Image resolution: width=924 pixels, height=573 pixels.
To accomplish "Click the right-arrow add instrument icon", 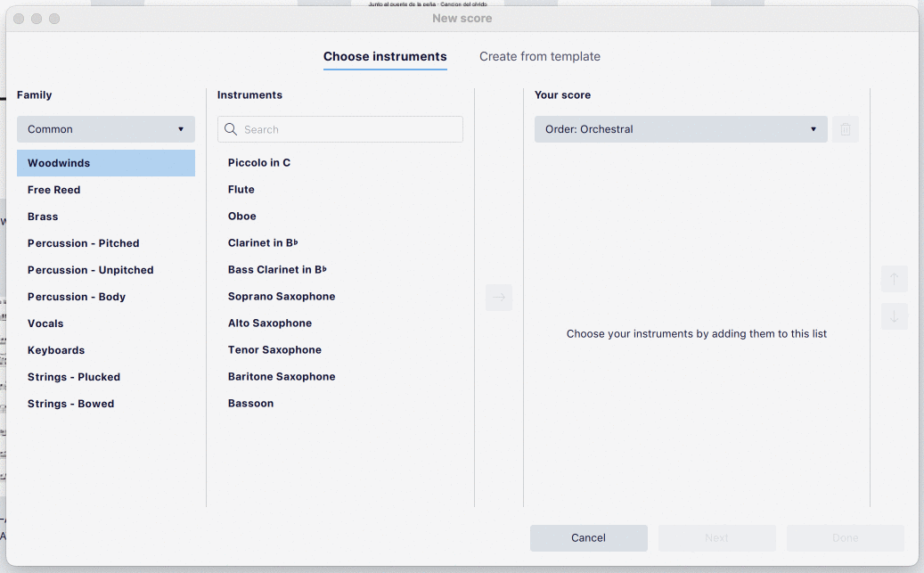I will pos(499,297).
